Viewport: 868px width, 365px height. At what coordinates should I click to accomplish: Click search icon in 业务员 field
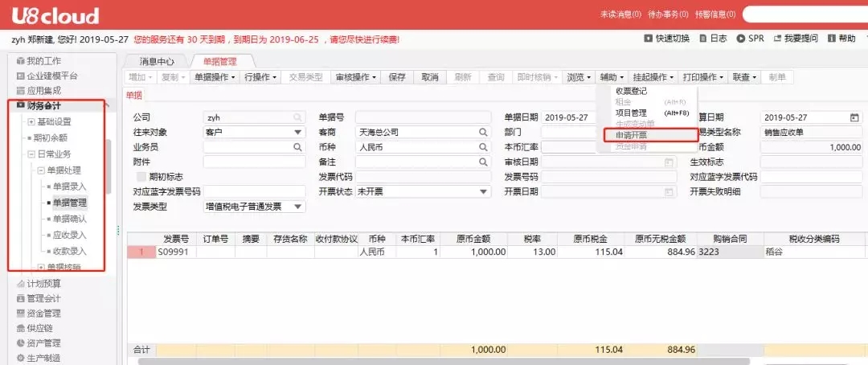(298, 147)
